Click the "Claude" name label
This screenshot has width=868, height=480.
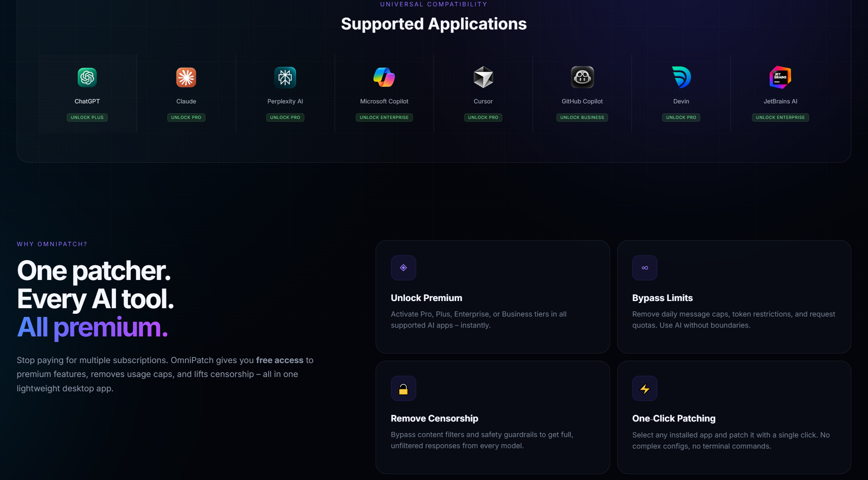pos(186,101)
